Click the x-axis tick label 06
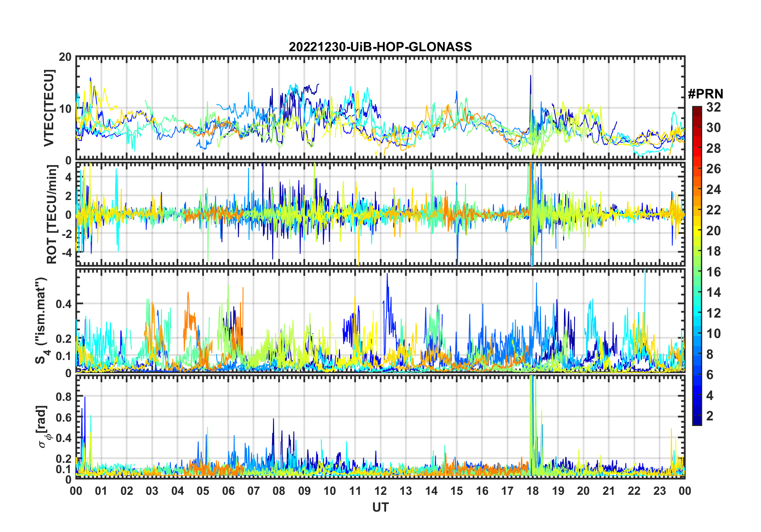Screen dimensions: 761x532 pyautogui.click(x=228, y=491)
